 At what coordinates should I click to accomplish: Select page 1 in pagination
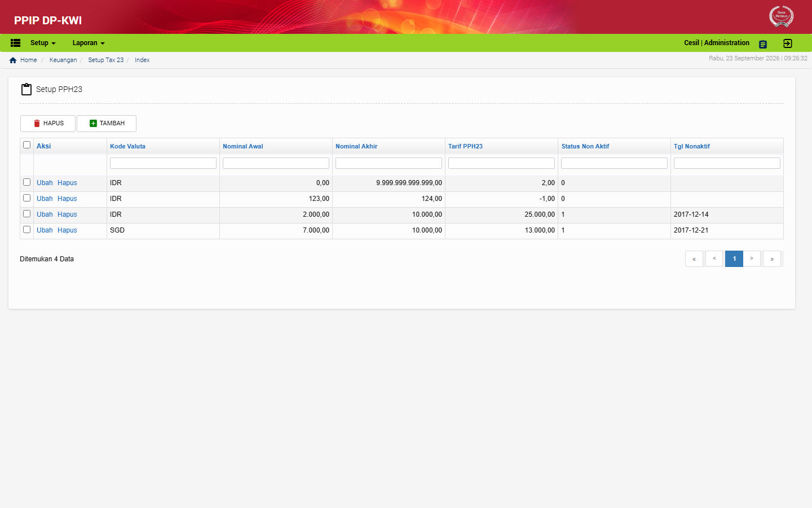point(734,259)
